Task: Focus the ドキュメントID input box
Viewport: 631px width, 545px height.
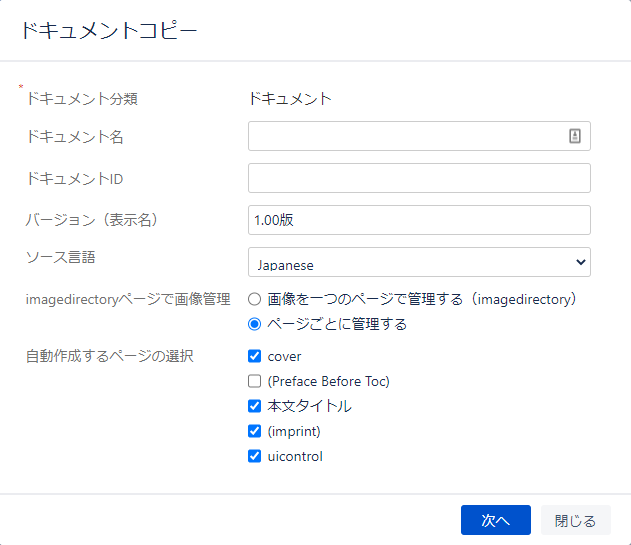Action: click(419, 178)
